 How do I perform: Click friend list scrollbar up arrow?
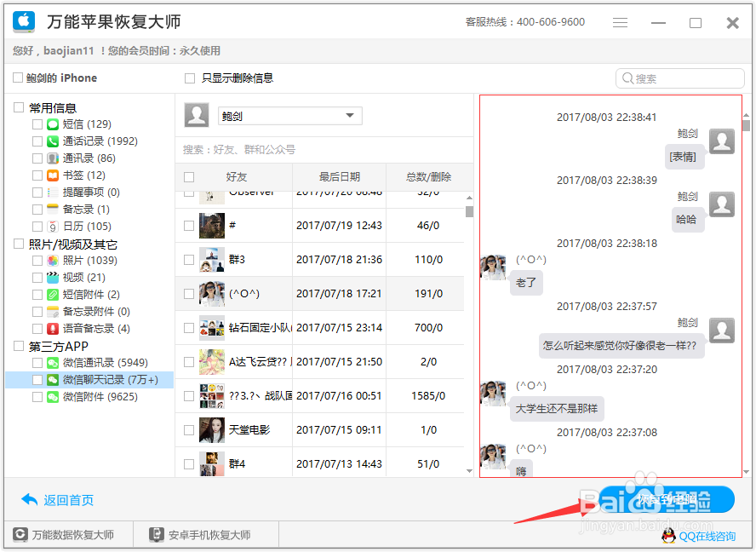coord(469,198)
